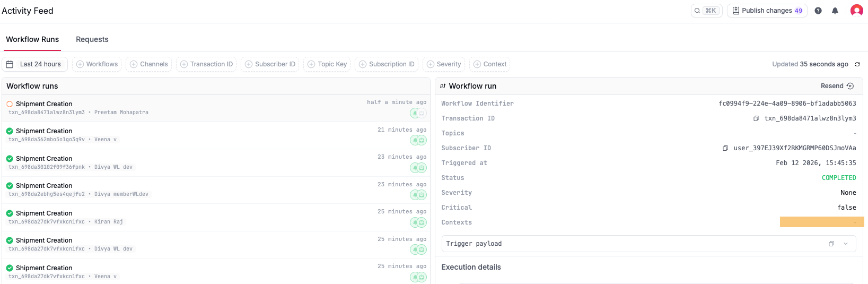Viewport: 868px width, 284px height.
Task: Select the Workflow Runs tab
Action: 32,39
